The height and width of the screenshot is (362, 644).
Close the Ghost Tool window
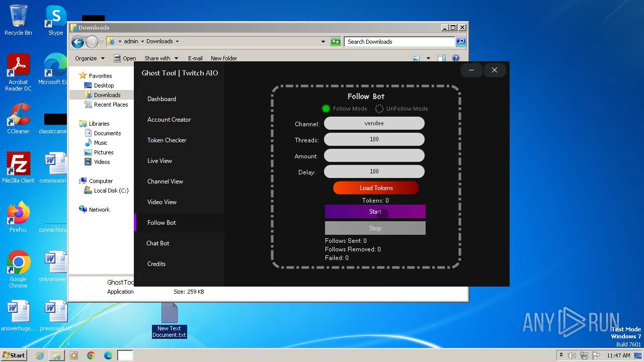click(x=495, y=70)
